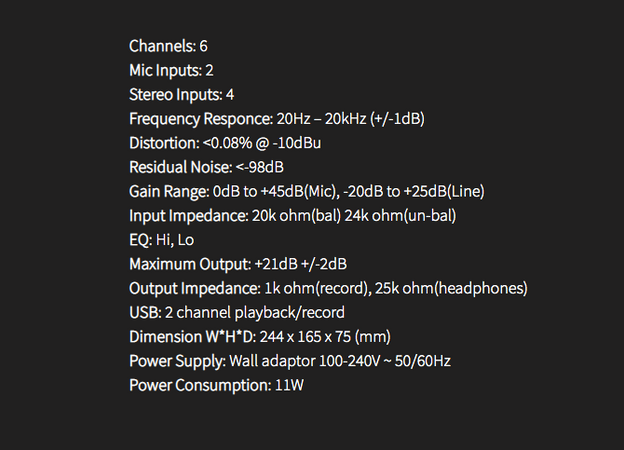Click the Gain Range specification text
Viewport: 624px width, 450px height.
(x=307, y=192)
